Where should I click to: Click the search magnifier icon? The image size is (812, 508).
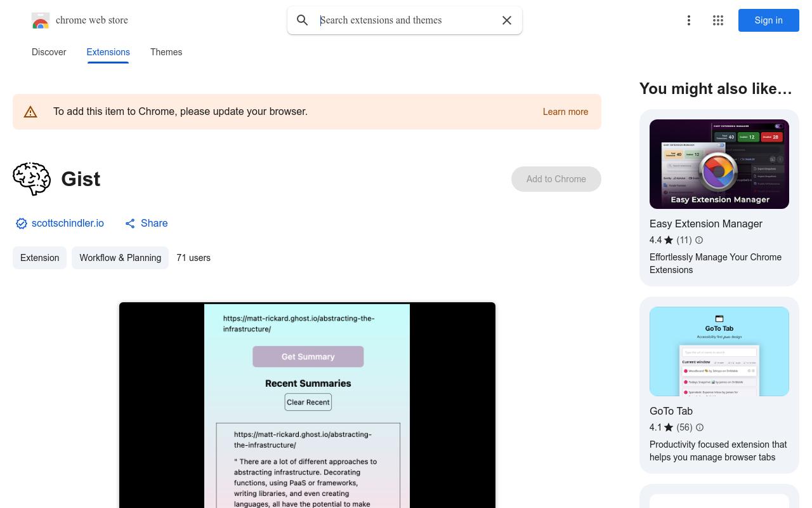(x=303, y=20)
